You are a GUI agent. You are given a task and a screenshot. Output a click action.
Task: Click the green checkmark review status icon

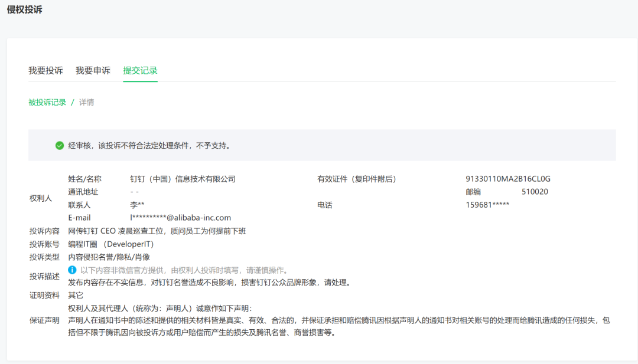coord(60,146)
